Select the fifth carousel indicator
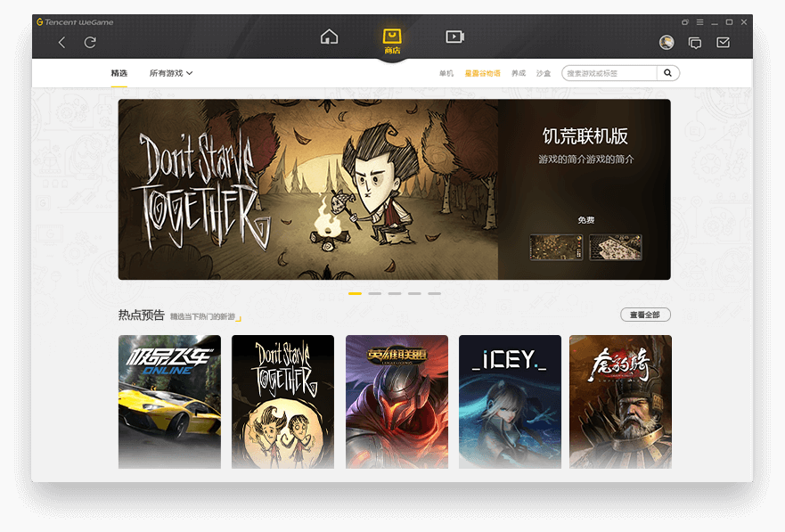 click(435, 294)
